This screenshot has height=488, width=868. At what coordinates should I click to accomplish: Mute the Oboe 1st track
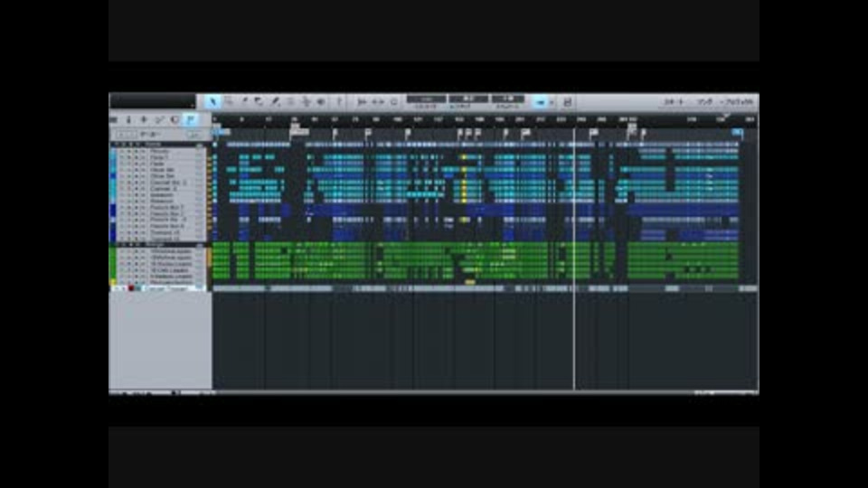(123, 170)
